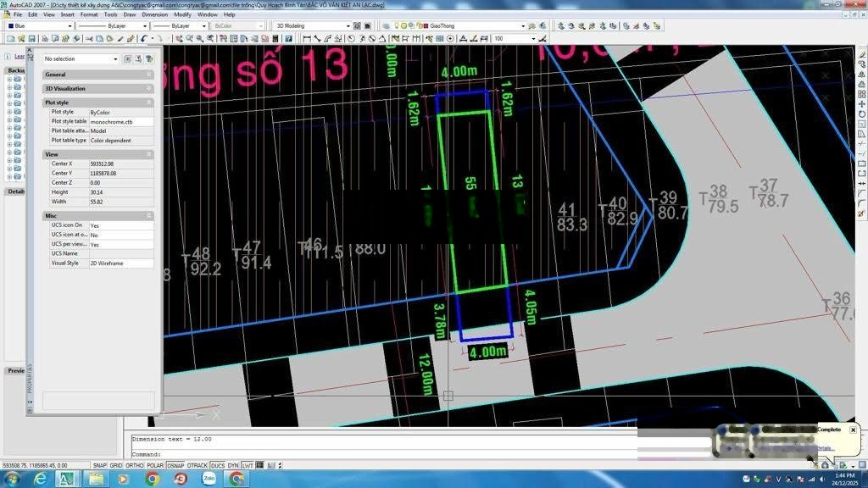The height and width of the screenshot is (488, 868).
Task: Open the Zalo app from taskbar
Action: tap(209, 479)
